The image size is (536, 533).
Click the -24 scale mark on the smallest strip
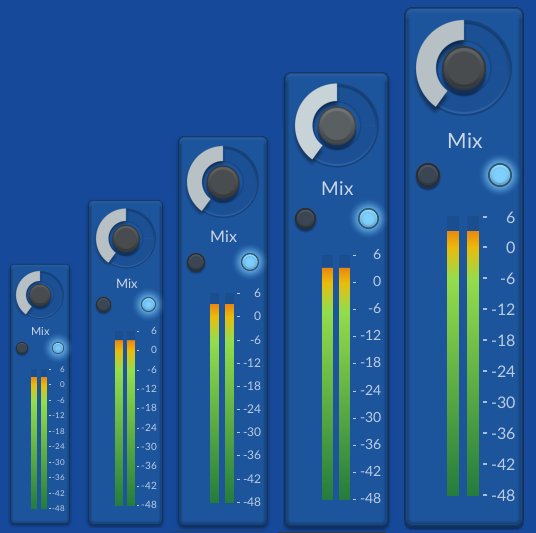pyautogui.click(x=58, y=446)
